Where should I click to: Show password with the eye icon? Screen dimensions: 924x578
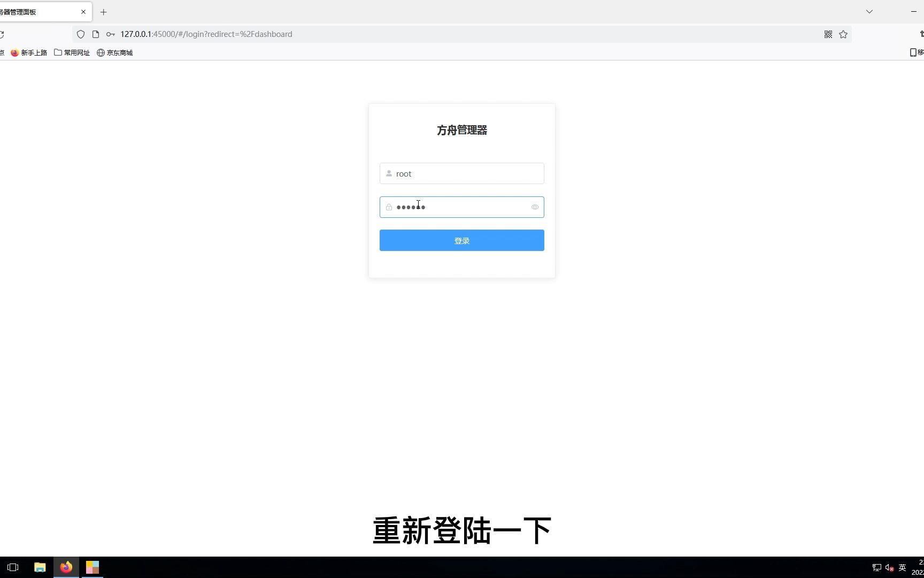click(535, 207)
